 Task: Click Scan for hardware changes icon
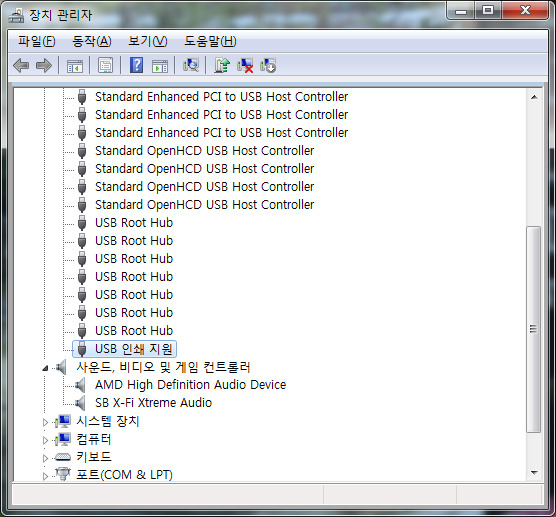(x=191, y=66)
